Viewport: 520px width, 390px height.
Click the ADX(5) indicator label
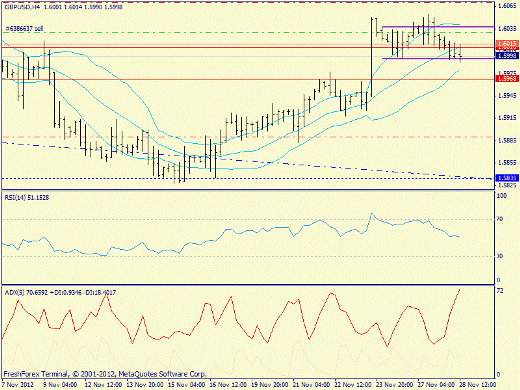tap(60, 293)
